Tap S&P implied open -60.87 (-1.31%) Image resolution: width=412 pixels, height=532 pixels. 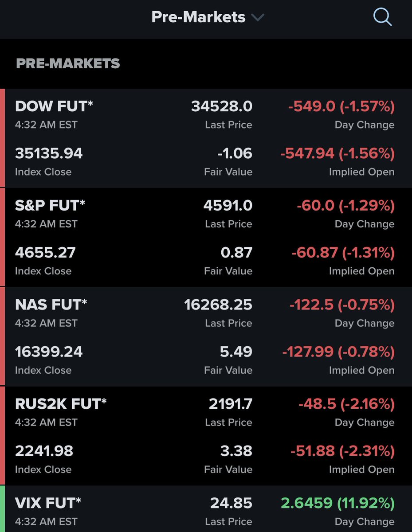point(343,253)
